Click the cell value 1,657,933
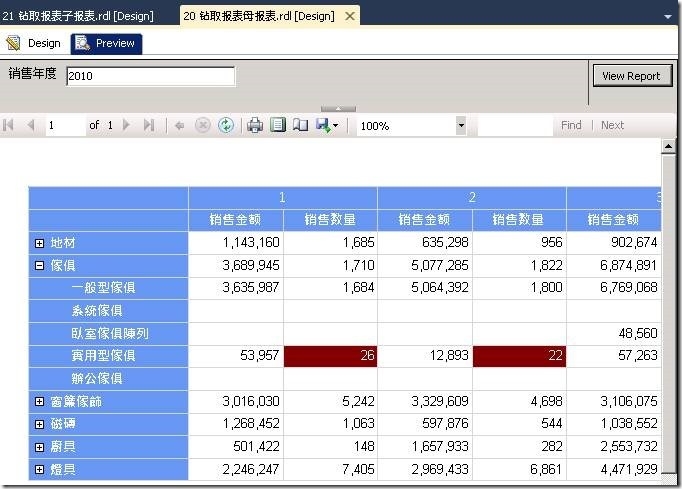 pyautogui.click(x=440, y=447)
